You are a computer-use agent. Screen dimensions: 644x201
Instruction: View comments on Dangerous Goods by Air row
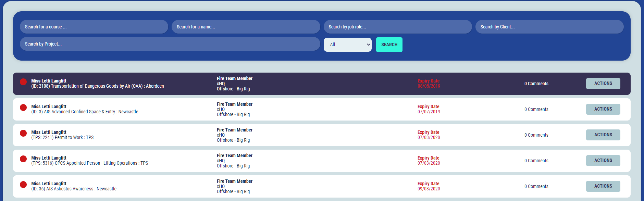pyautogui.click(x=536, y=84)
